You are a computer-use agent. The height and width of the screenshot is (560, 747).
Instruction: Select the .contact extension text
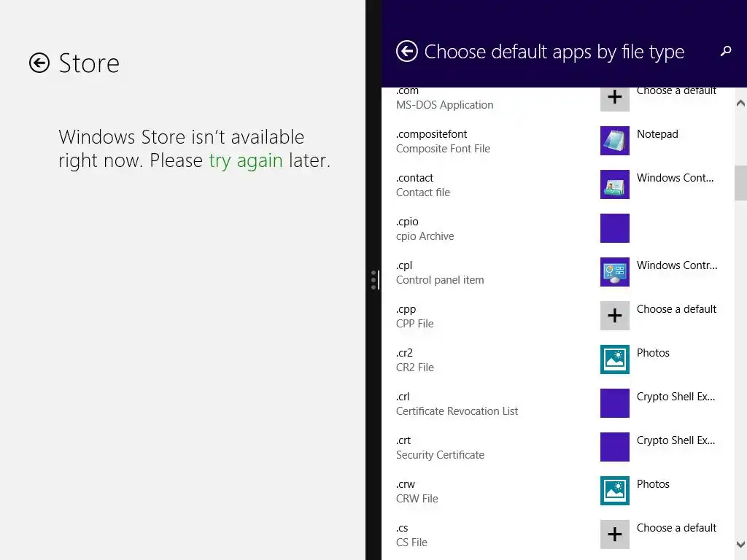coord(414,178)
